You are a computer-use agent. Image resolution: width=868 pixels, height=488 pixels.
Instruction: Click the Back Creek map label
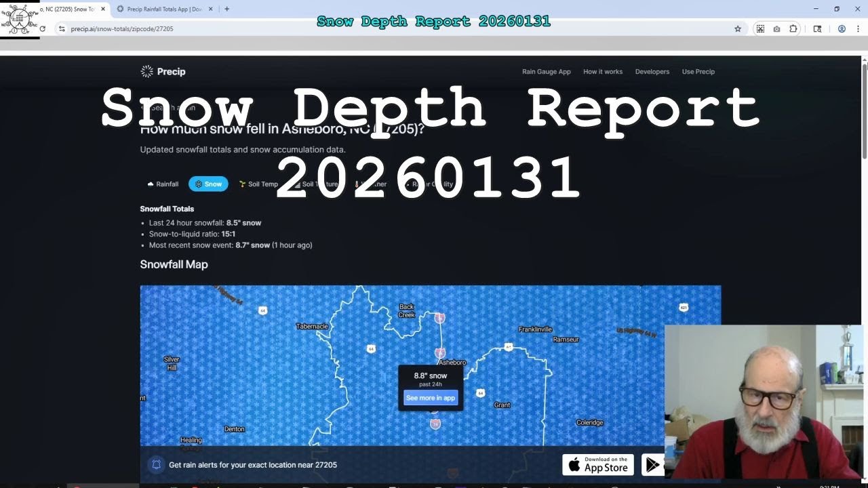(407, 310)
